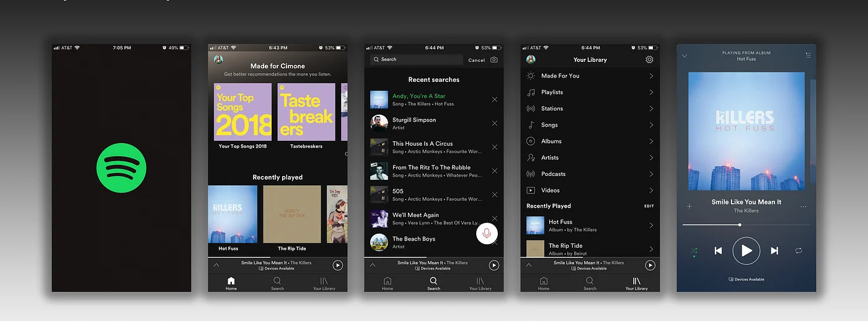The height and width of the screenshot is (321, 868).
Task: Open Tastebreakers playlist cover
Action: point(306,112)
